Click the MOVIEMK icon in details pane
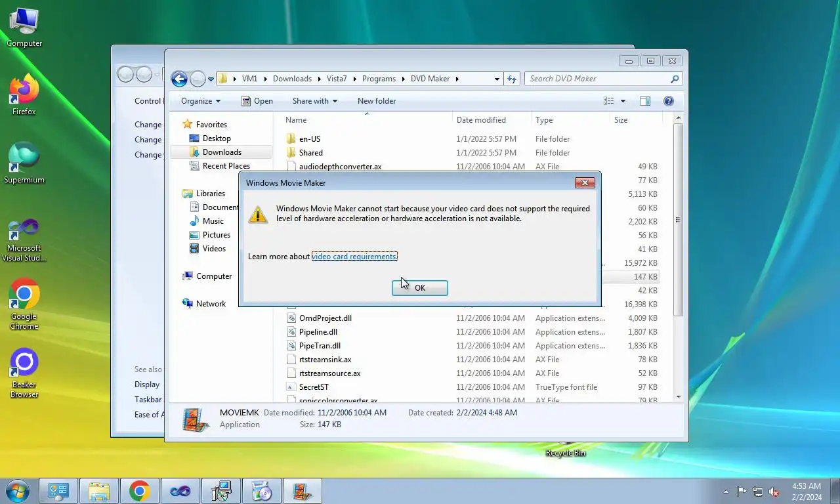This screenshot has width=840, height=504. coord(195,419)
